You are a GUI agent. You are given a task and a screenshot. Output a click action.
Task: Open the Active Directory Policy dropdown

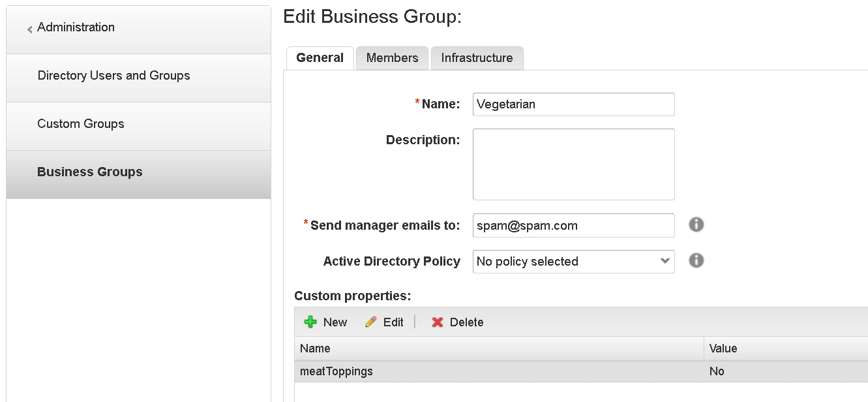[665, 261]
